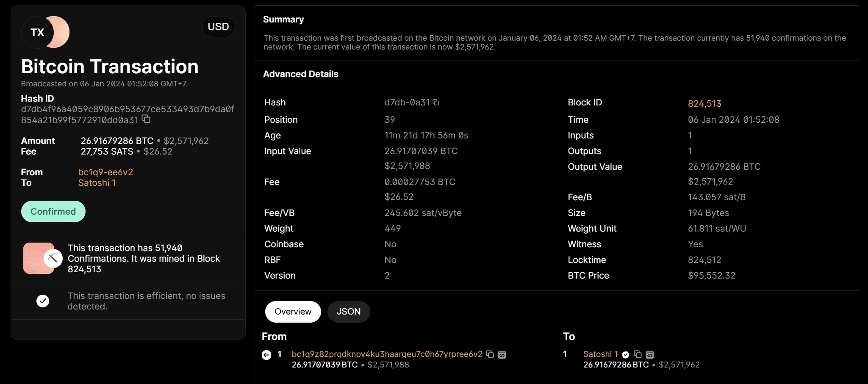This screenshot has height=384, width=868.
Task: Switch currency using the USD button
Action: (x=219, y=27)
